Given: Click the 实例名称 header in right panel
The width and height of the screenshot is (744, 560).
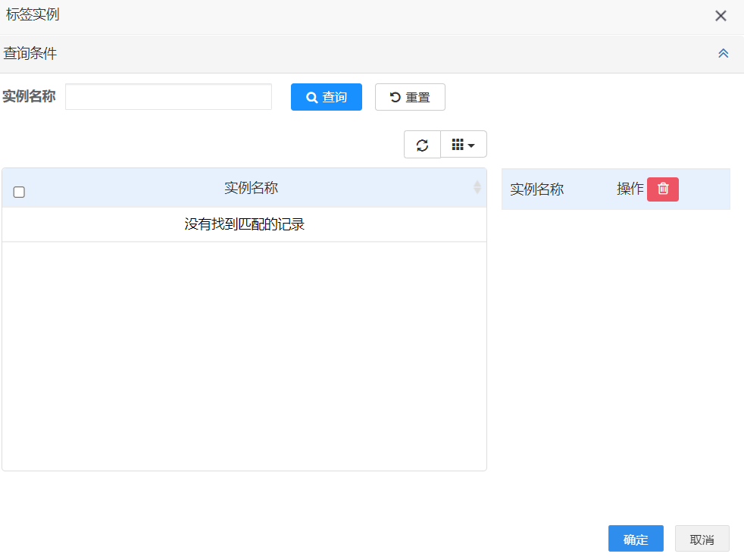Looking at the screenshot, I should pos(536,189).
